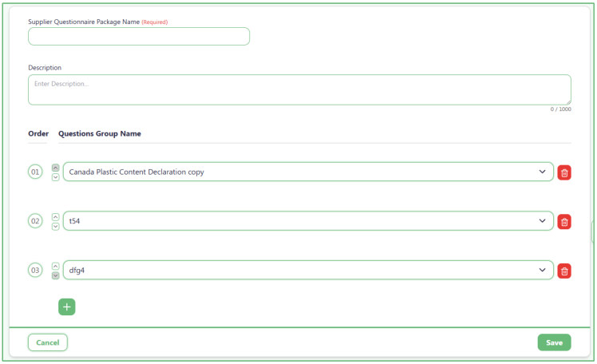Delete the t54 question group row
597x364 pixels.
click(563, 222)
